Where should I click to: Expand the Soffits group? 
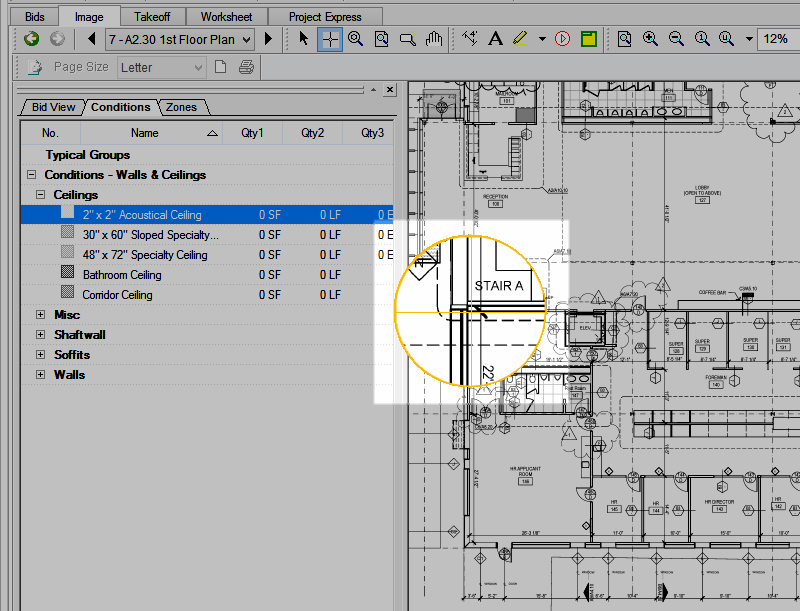(40, 354)
